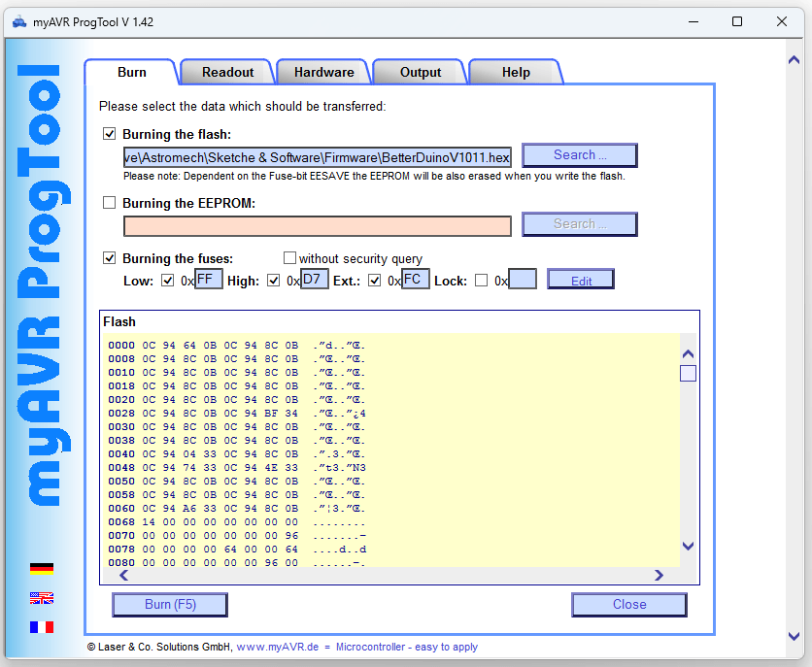This screenshot has height=667, width=812.
Task: Toggle the High fuse checkbox
Action: click(x=274, y=281)
